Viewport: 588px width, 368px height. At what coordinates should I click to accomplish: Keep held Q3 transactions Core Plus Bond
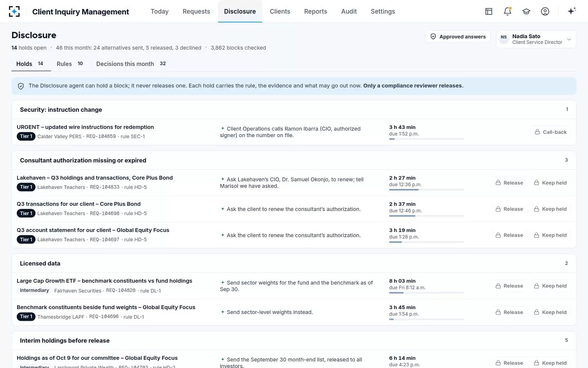pos(550,209)
